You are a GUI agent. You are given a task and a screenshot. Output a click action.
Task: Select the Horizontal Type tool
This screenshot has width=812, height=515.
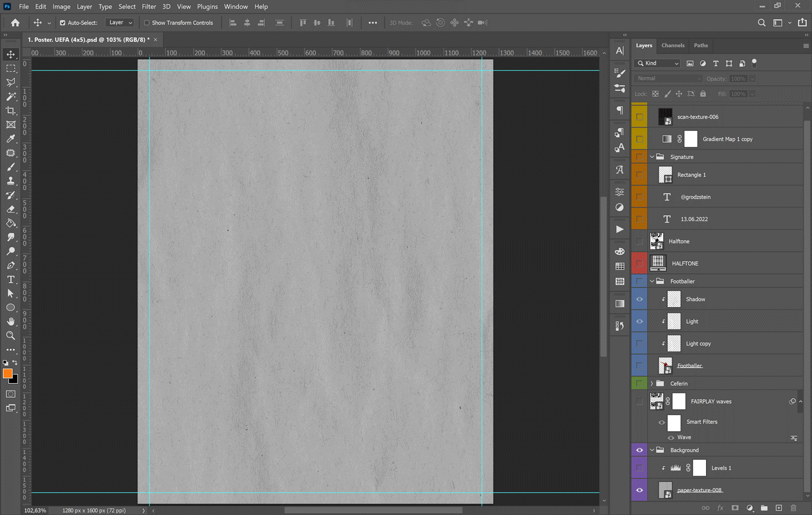(x=11, y=279)
